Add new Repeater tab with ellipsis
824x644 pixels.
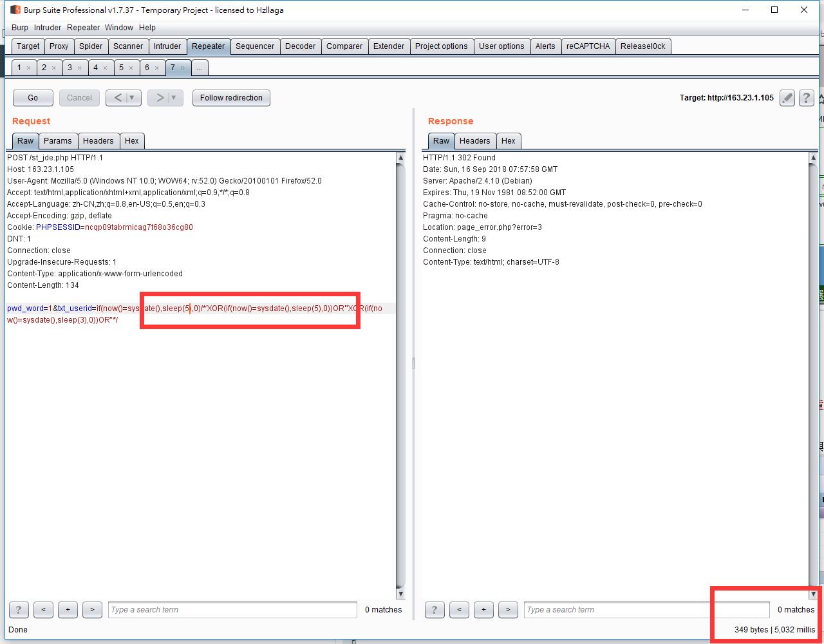pyautogui.click(x=200, y=68)
